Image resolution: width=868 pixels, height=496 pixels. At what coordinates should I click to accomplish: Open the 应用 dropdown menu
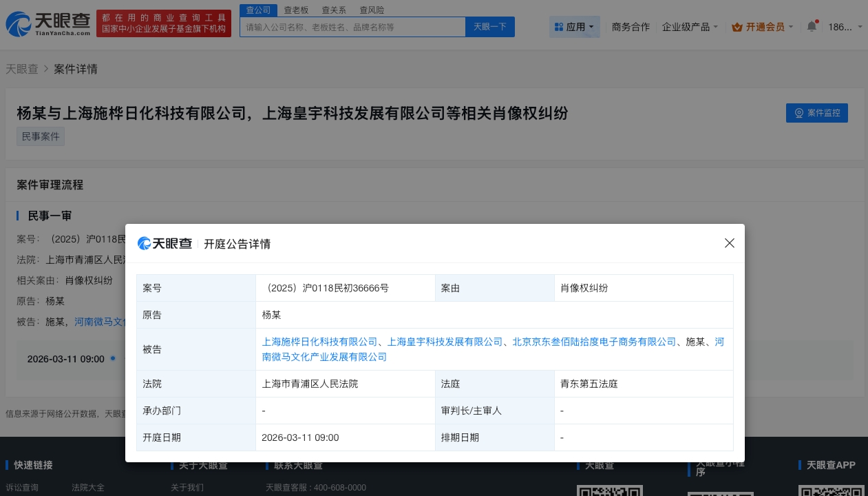(575, 27)
